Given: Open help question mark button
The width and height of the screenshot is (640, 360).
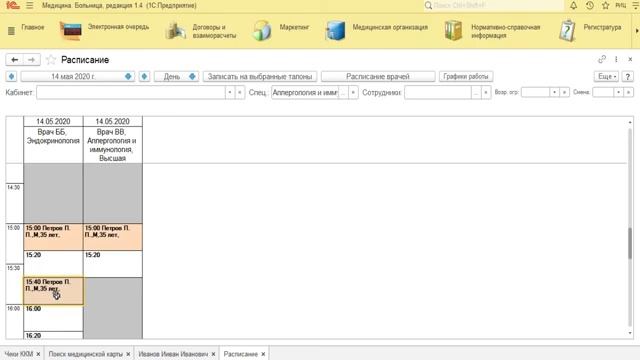Looking at the screenshot, I should click(628, 76).
